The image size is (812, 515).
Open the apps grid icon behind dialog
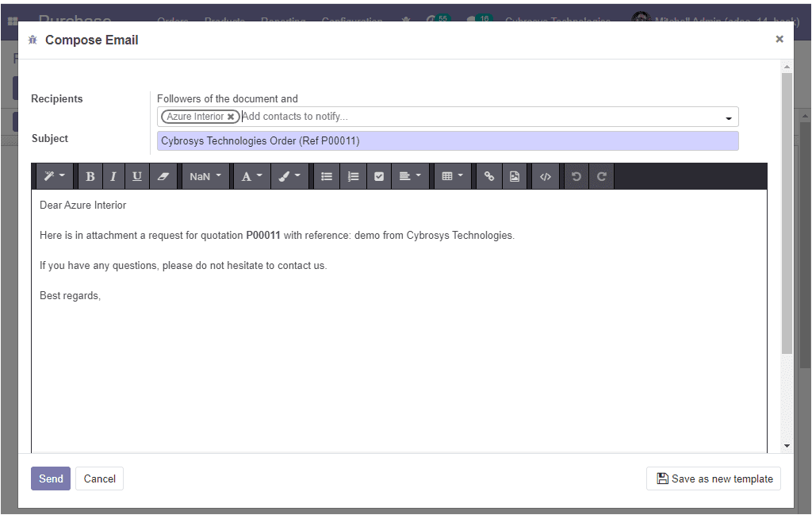click(13, 21)
